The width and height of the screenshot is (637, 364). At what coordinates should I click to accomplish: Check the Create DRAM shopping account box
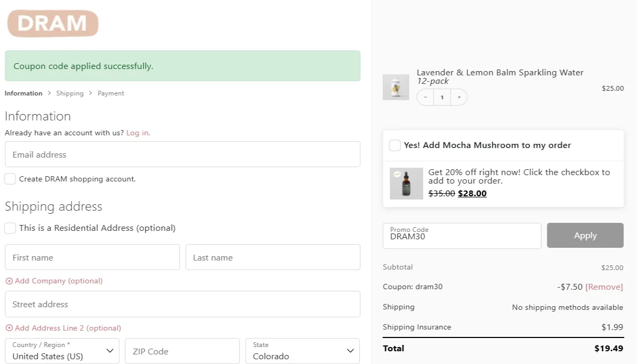pos(10,179)
